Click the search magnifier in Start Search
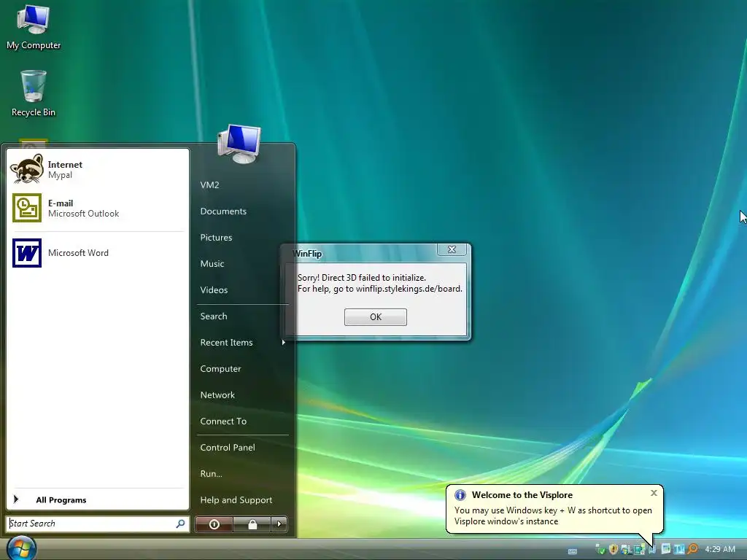The image size is (747, 560). pyautogui.click(x=181, y=524)
